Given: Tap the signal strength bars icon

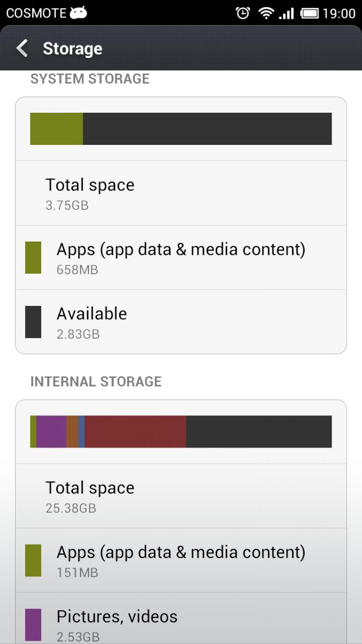Looking at the screenshot, I should pyautogui.click(x=287, y=13).
